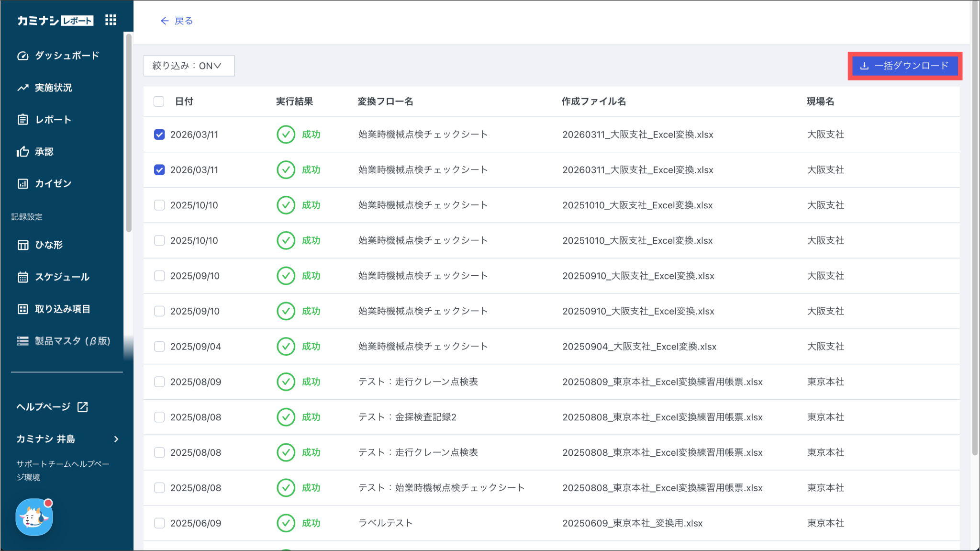
Task: Expand the カミナシ 井島 account chevron
Action: (116, 439)
